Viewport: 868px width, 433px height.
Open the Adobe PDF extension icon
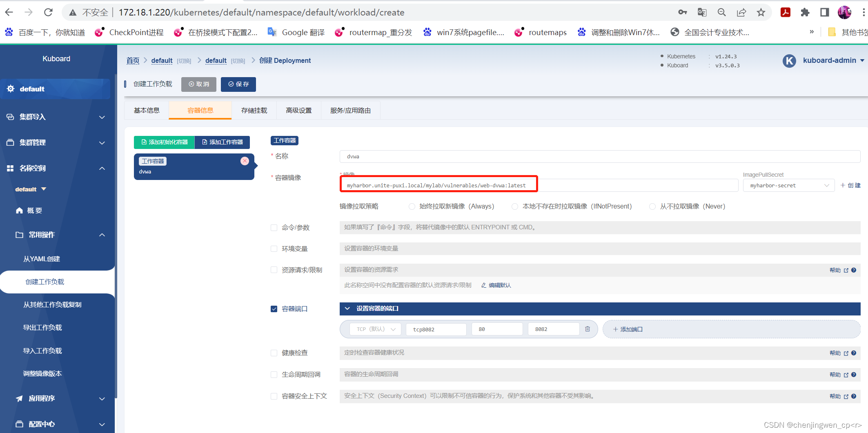point(786,12)
